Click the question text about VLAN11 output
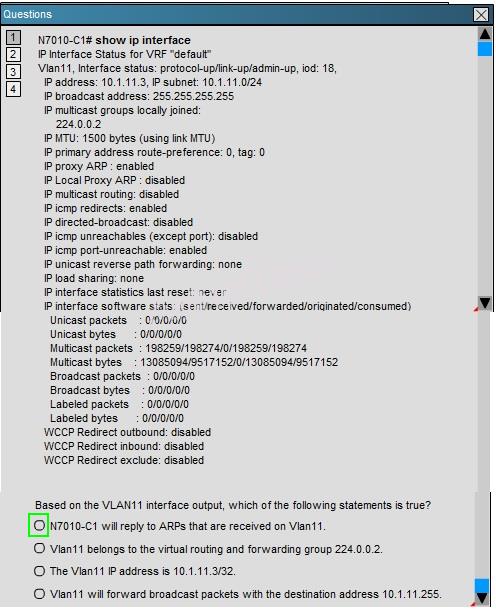This screenshot has height=612, width=496. click(233, 505)
